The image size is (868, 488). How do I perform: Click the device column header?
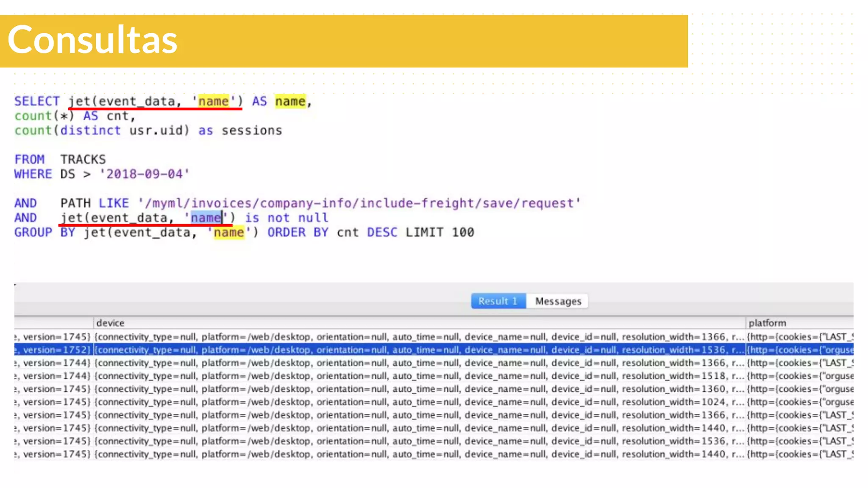110,323
